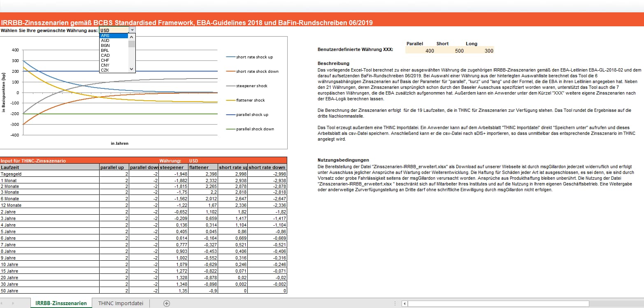The width and height of the screenshot is (644, 308).
Task: Click the horizontal scrollbar left arrow
Action: pyautogui.click(x=405, y=303)
